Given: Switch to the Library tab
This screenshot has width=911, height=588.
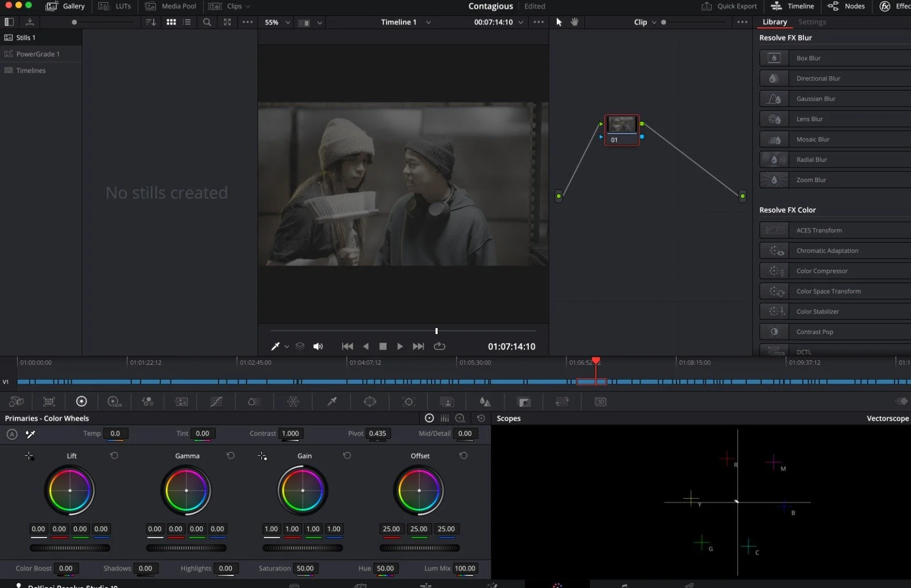Looking at the screenshot, I should coord(775,22).
